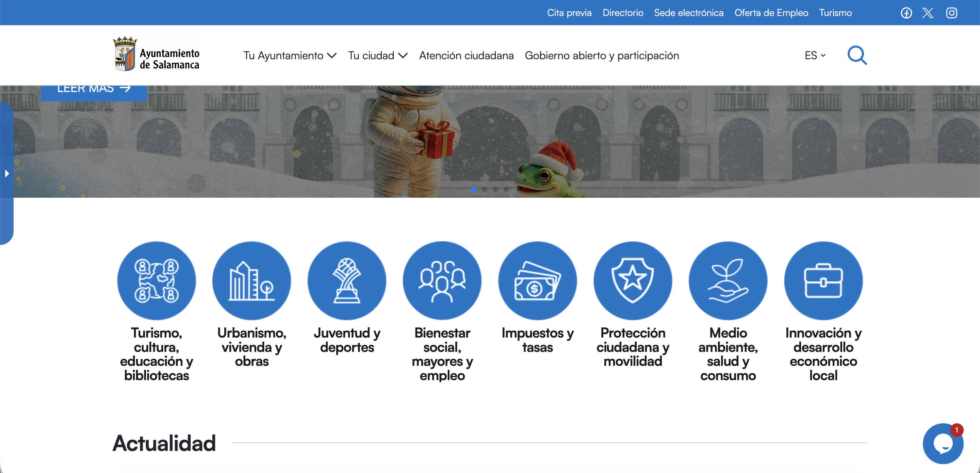The height and width of the screenshot is (473, 980).
Task: Open the Instagram icon
Action: [951, 13]
